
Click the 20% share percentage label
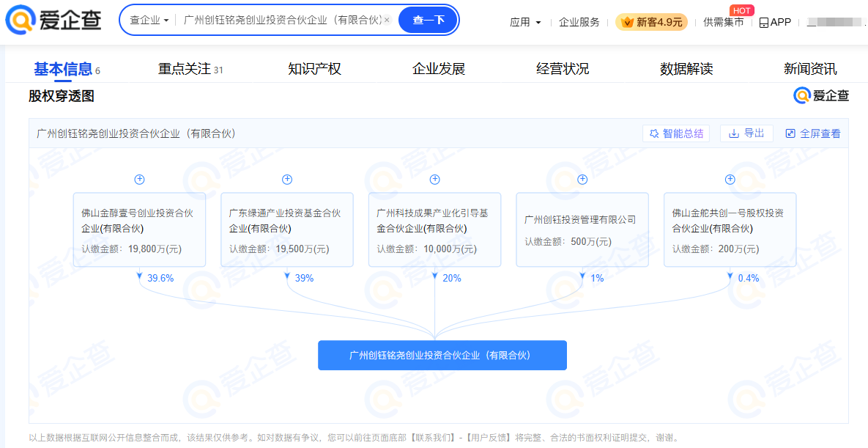click(x=452, y=278)
